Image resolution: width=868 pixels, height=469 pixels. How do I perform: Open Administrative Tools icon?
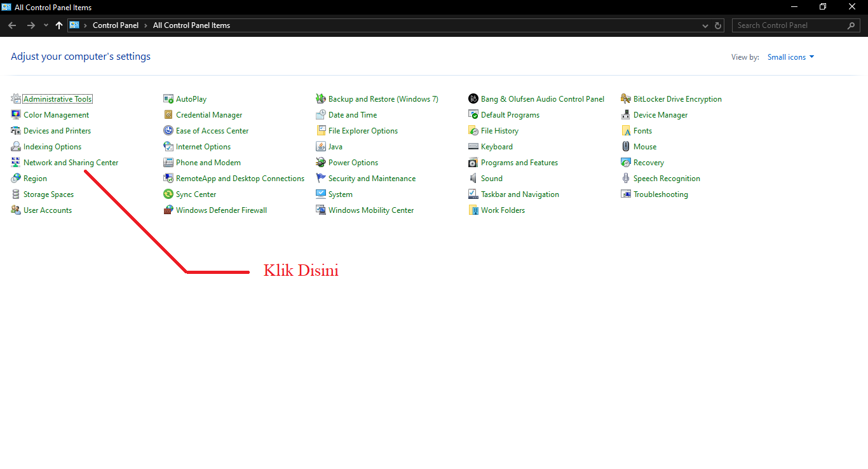[16, 99]
